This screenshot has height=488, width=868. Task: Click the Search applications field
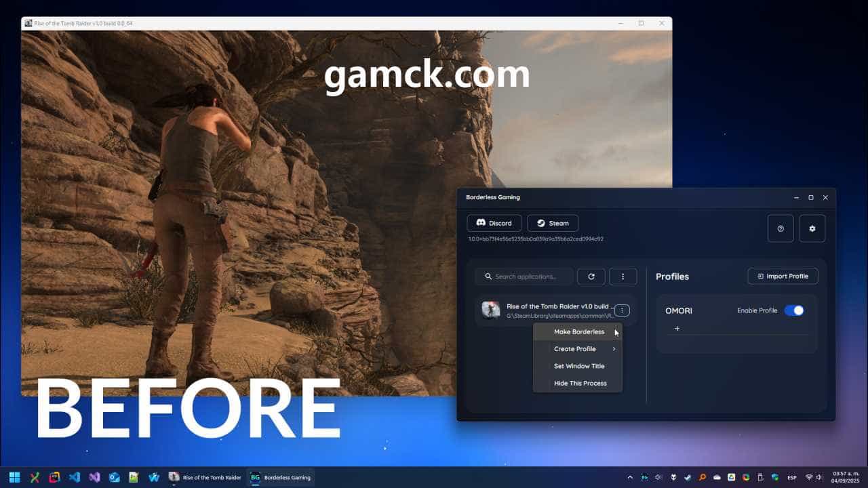coord(525,277)
